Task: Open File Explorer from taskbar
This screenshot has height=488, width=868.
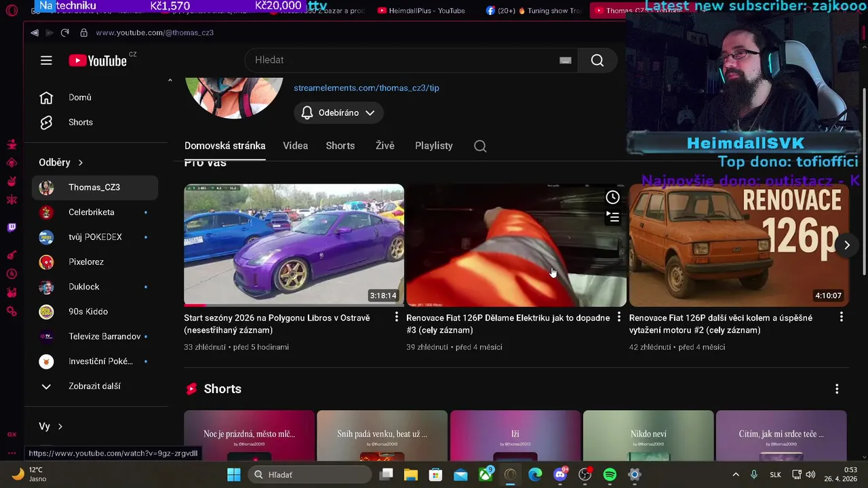Action: click(x=410, y=474)
